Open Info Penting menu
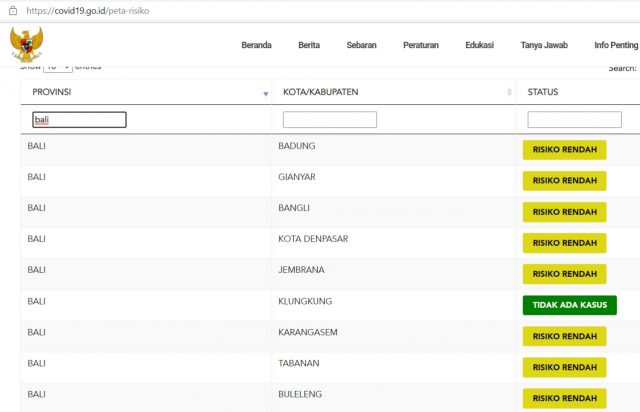The width and height of the screenshot is (640, 412). tap(616, 45)
